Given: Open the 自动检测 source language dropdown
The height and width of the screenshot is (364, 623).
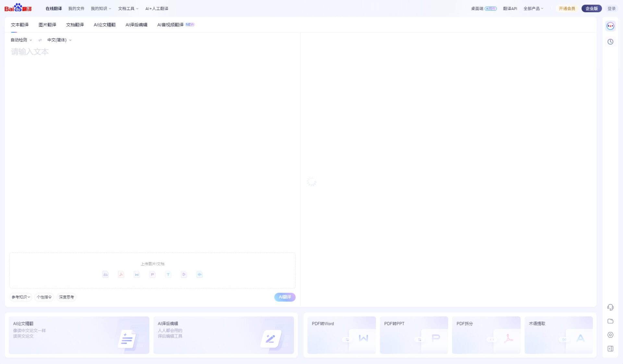Looking at the screenshot, I should click(x=20, y=40).
